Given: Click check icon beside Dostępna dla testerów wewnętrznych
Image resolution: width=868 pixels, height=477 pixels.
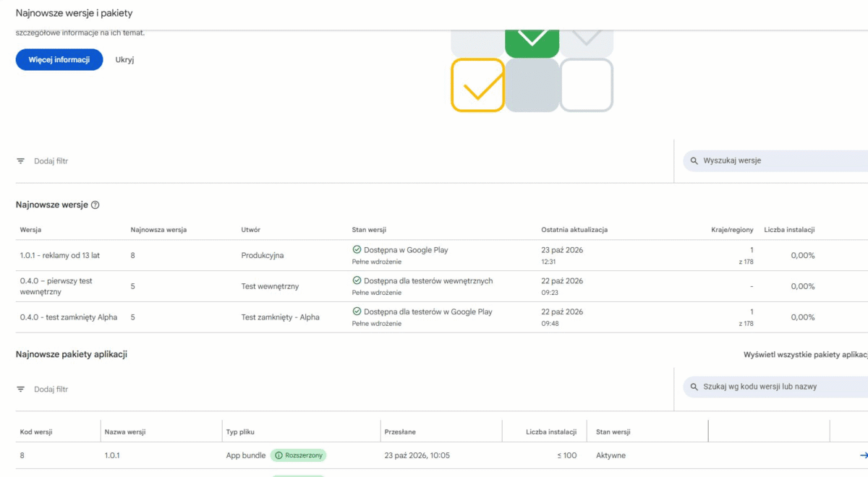Looking at the screenshot, I should click(x=357, y=280).
